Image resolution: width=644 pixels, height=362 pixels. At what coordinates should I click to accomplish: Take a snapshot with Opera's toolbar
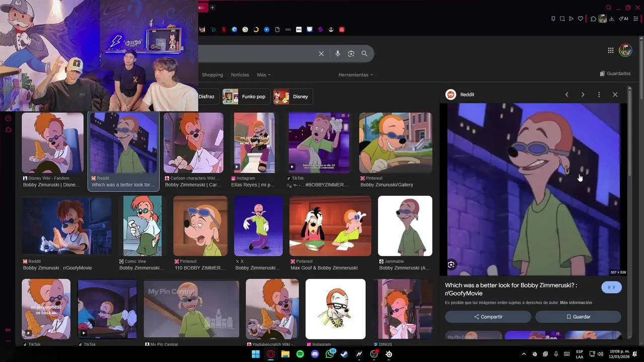tap(562, 19)
